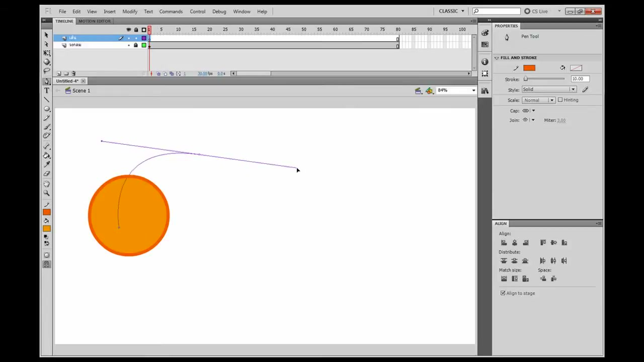Image resolution: width=644 pixels, height=362 pixels.
Task: Toggle Object Drawing mode in toolbar
Action: pos(46,255)
